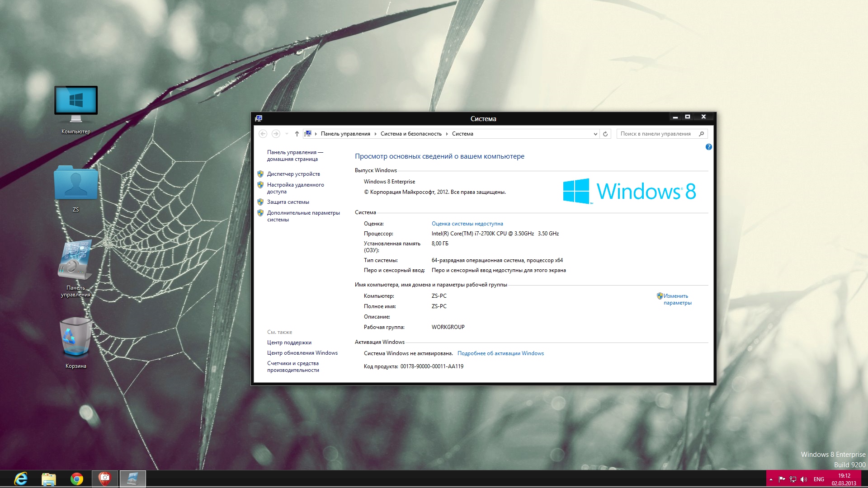Click the control panel search field
The width and height of the screenshot is (868, 488).
656,134
